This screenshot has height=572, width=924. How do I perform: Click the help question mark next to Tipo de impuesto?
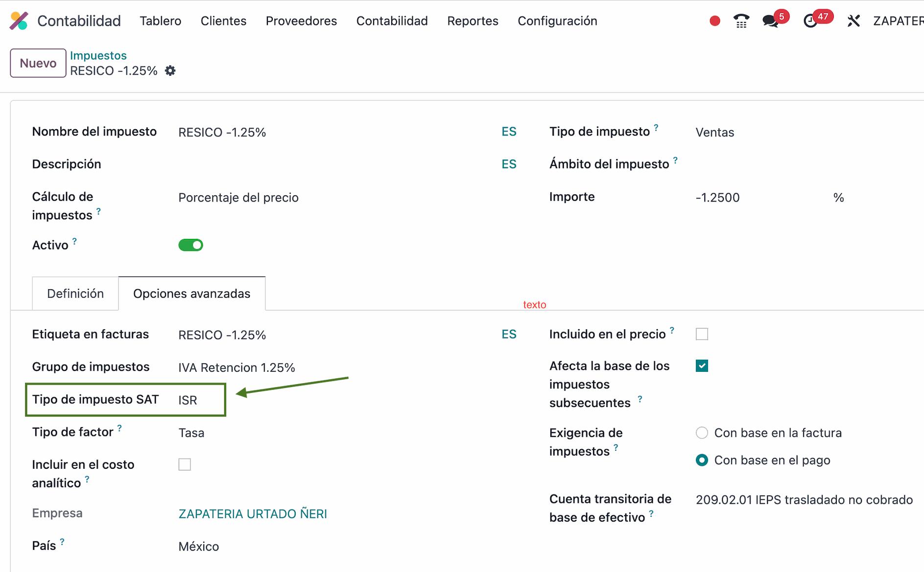[x=656, y=128]
